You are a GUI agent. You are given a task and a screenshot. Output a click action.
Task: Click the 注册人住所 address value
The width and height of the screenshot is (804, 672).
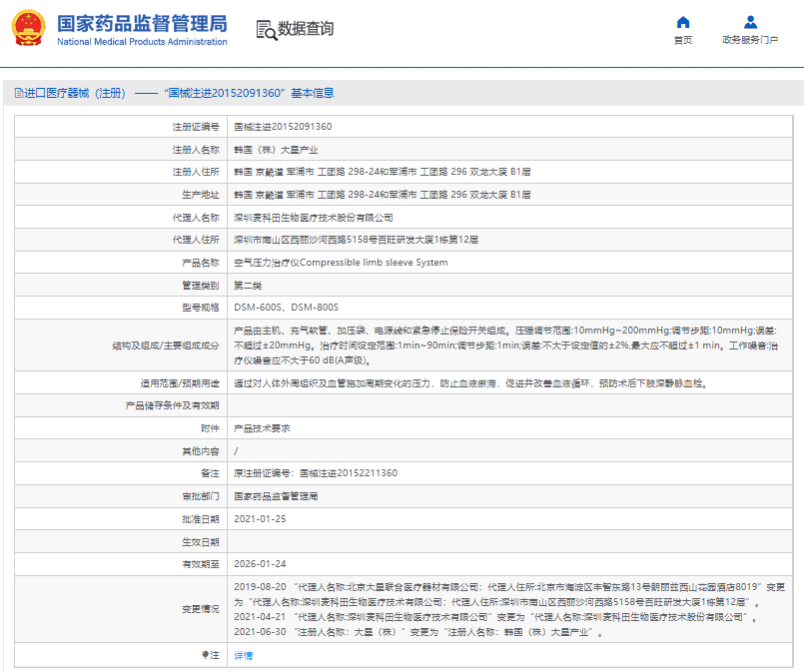(383, 172)
